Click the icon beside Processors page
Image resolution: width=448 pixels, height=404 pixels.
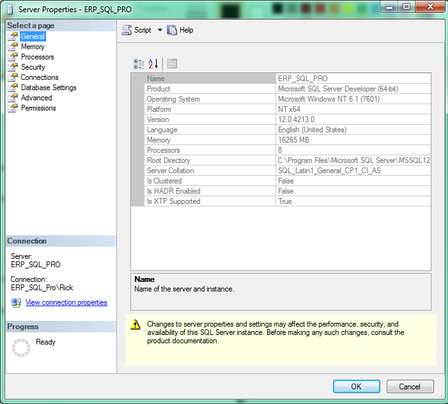tap(13, 57)
